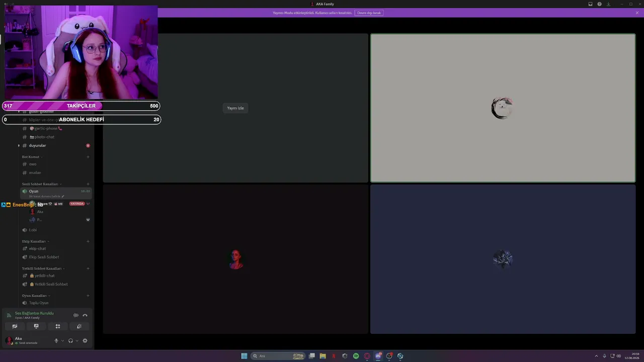
Task: Open the ekip-chat channel
Action: tap(37, 248)
